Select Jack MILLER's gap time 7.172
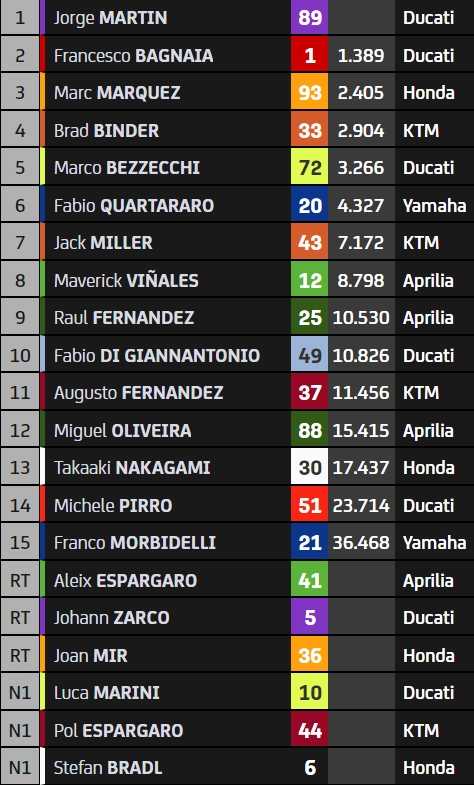Screen dimensions: 474x785 pyautogui.click(x=360, y=243)
